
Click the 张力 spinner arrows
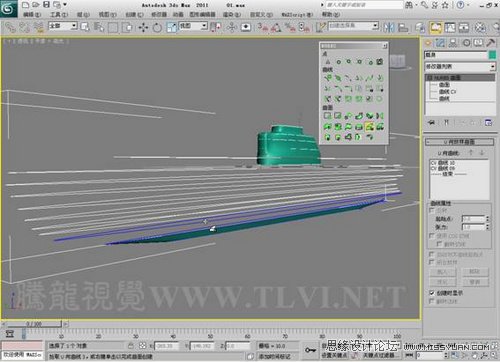pos(487,227)
